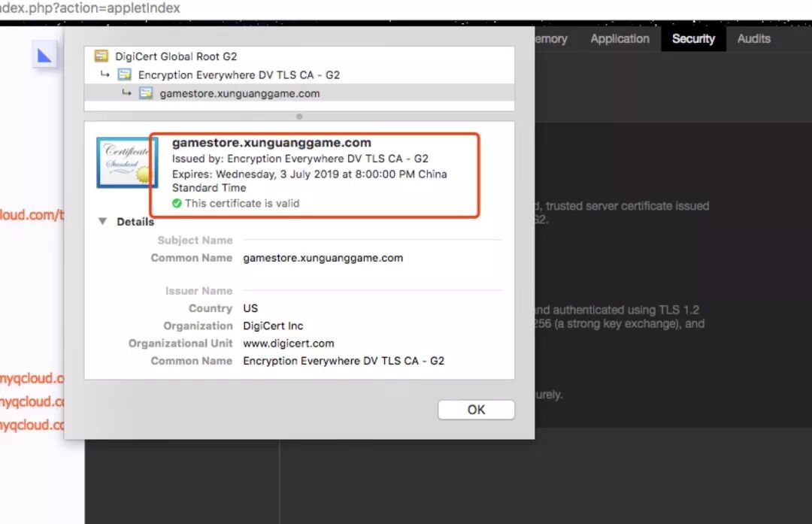812x524 pixels.
Task: Click the issuer Common Name value Encryption Everywhere DV TLS CA - G2
Action: (x=344, y=361)
